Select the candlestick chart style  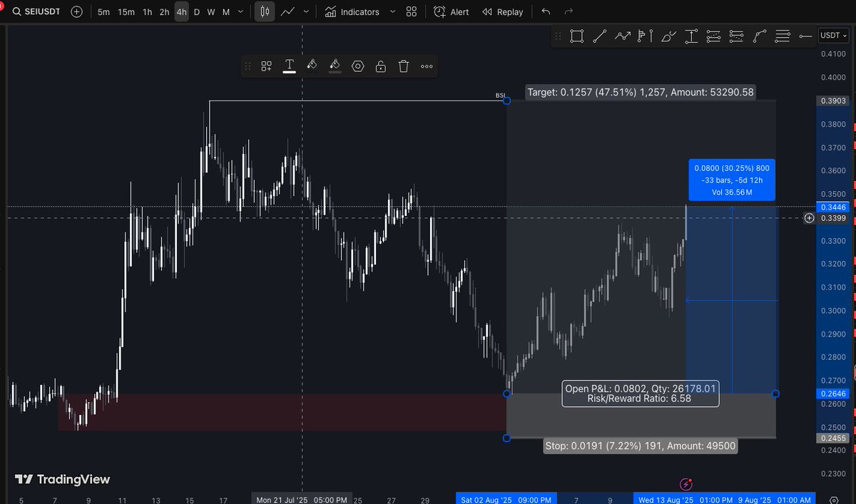click(x=265, y=12)
